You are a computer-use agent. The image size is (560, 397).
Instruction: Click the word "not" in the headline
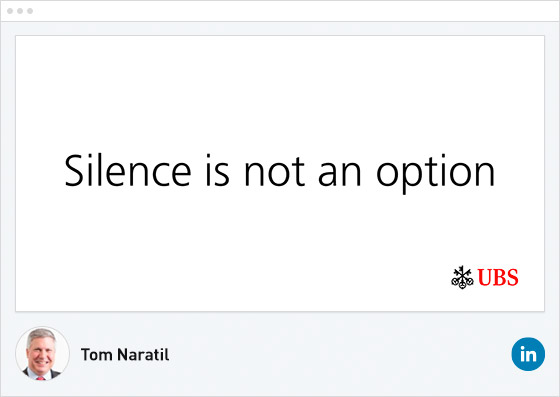274,172
